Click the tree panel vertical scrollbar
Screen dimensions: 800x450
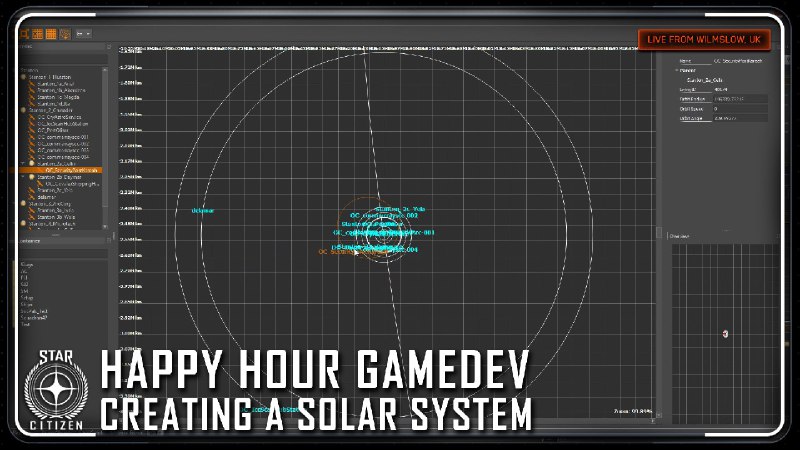tap(105, 138)
